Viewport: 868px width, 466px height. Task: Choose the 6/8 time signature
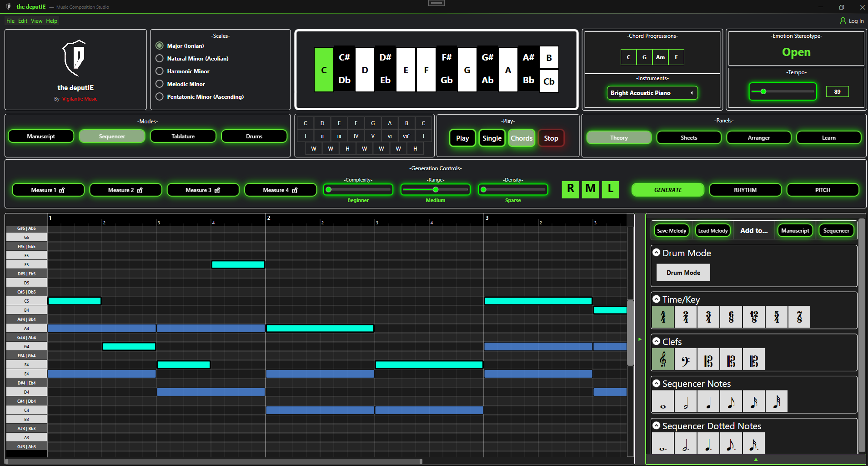[731, 317]
